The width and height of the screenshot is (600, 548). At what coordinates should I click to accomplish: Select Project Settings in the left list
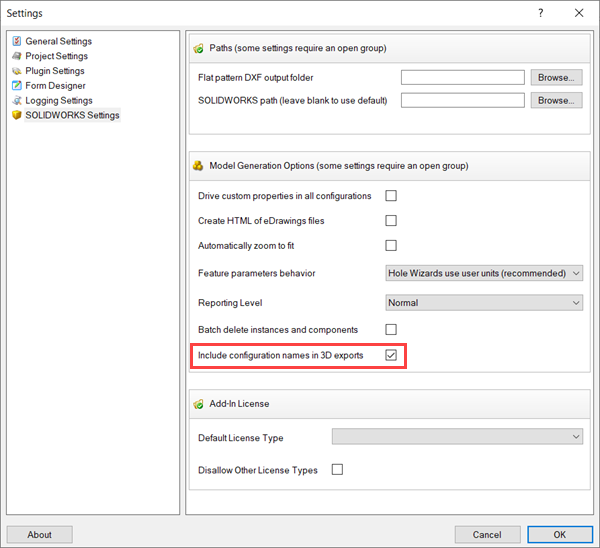(56, 56)
